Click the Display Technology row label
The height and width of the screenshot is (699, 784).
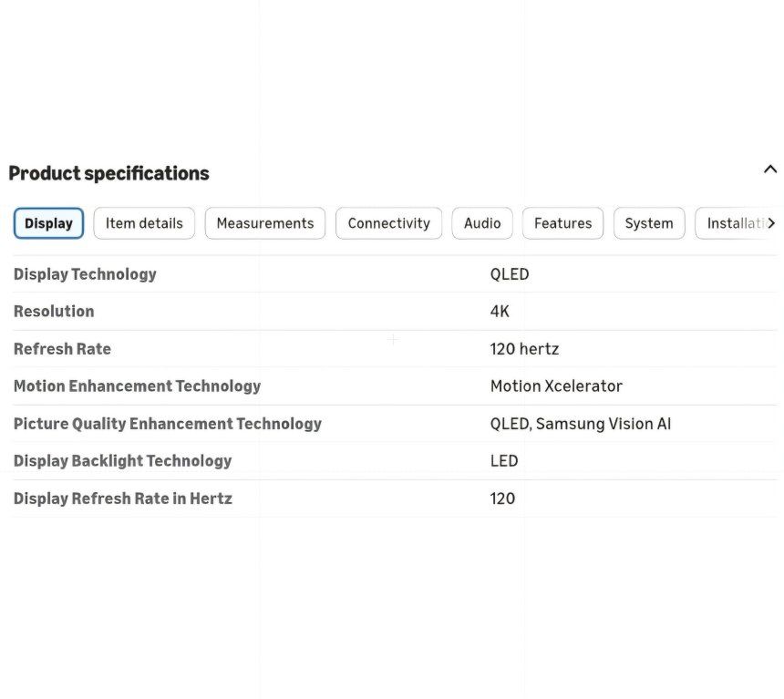coord(85,274)
